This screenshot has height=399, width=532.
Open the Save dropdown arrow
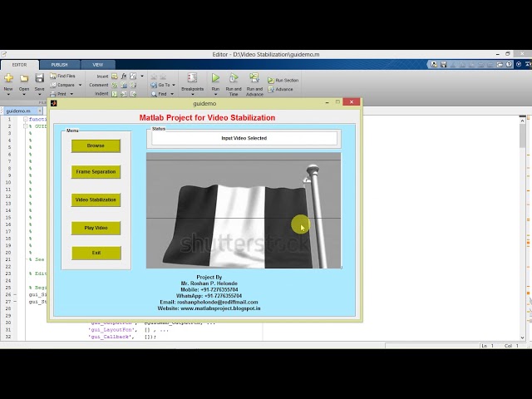coord(39,94)
